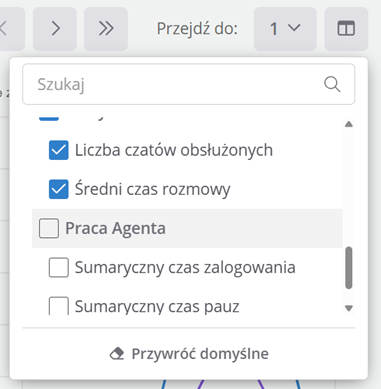The image size is (381, 389).
Task: Uncheck Liczba czatów obsłużonych
Action: tap(59, 150)
